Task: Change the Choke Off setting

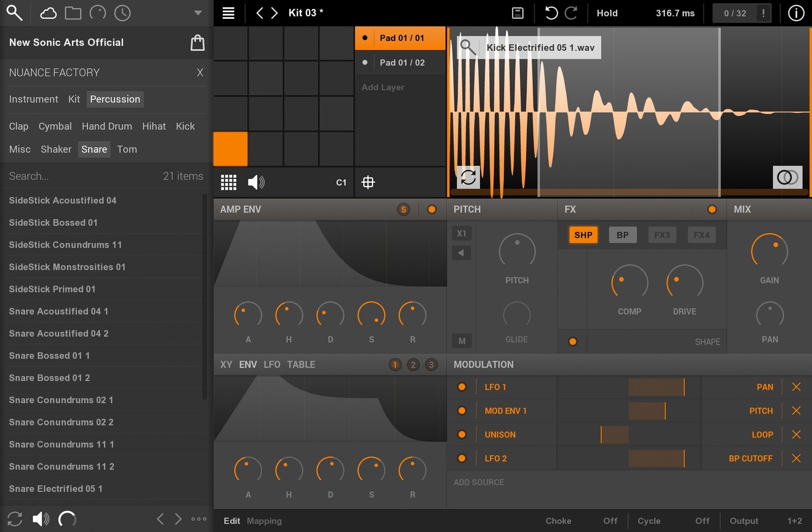Action: point(610,521)
